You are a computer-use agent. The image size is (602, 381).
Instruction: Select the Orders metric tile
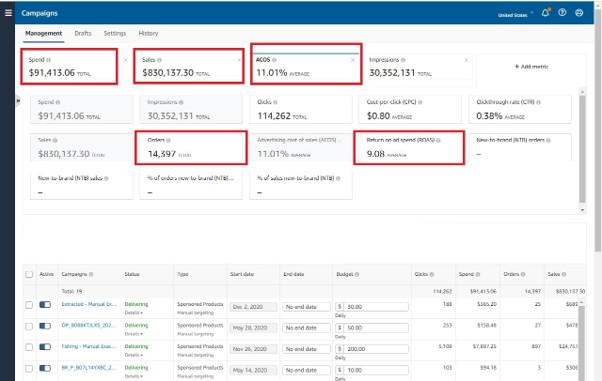point(191,148)
